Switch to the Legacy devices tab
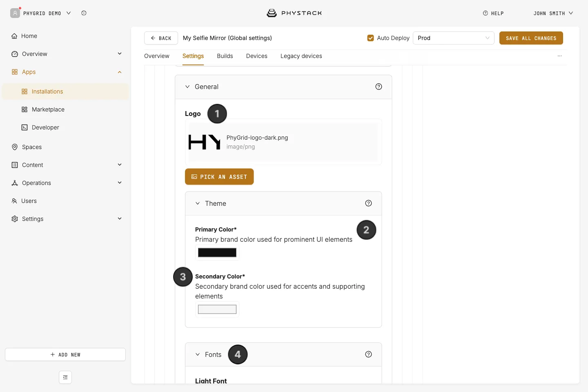Viewport: 588px width, 392px height. click(x=301, y=56)
